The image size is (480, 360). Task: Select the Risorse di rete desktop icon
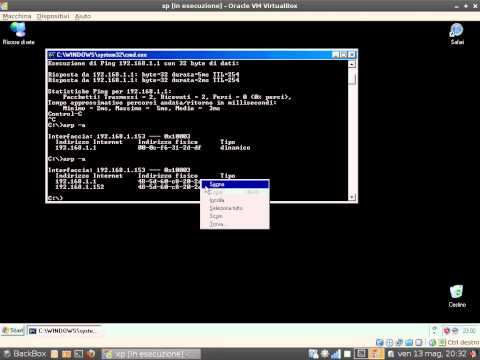point(18,34)
